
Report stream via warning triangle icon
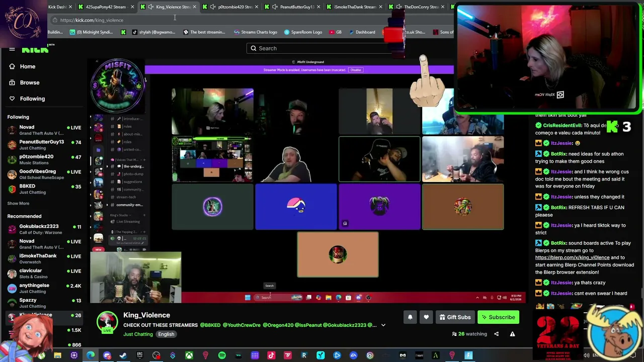[512, 334]
